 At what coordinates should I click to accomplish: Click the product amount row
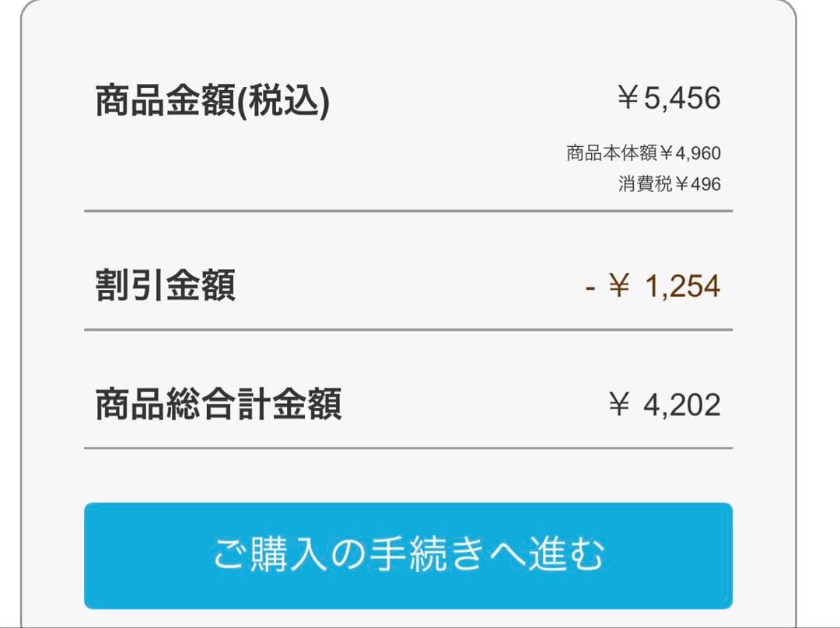tap(407, 96)
